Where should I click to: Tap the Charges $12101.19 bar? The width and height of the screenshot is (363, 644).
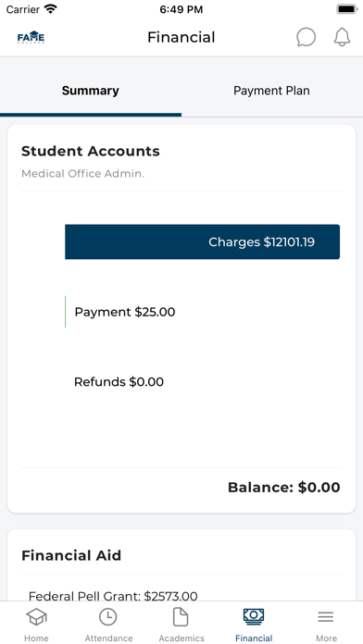click(202, 241)
